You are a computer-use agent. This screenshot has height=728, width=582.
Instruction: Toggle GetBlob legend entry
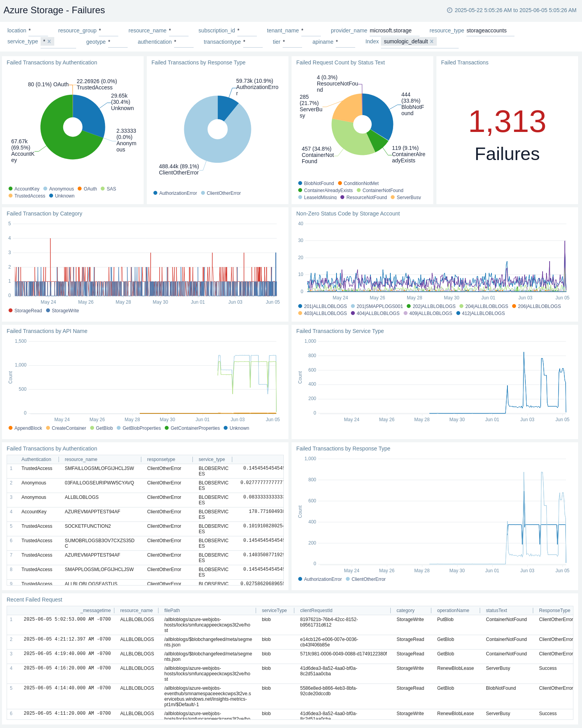(x=101, y=428)
